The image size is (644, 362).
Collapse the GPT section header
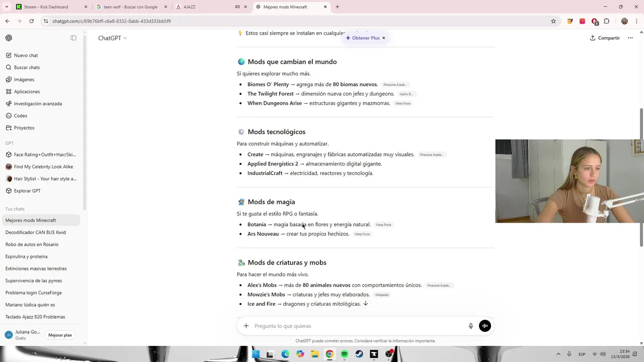[x=10, y=143]
